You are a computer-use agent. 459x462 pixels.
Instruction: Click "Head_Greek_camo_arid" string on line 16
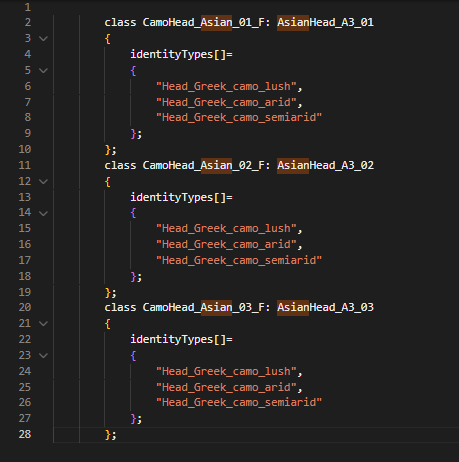click(226, 244)
